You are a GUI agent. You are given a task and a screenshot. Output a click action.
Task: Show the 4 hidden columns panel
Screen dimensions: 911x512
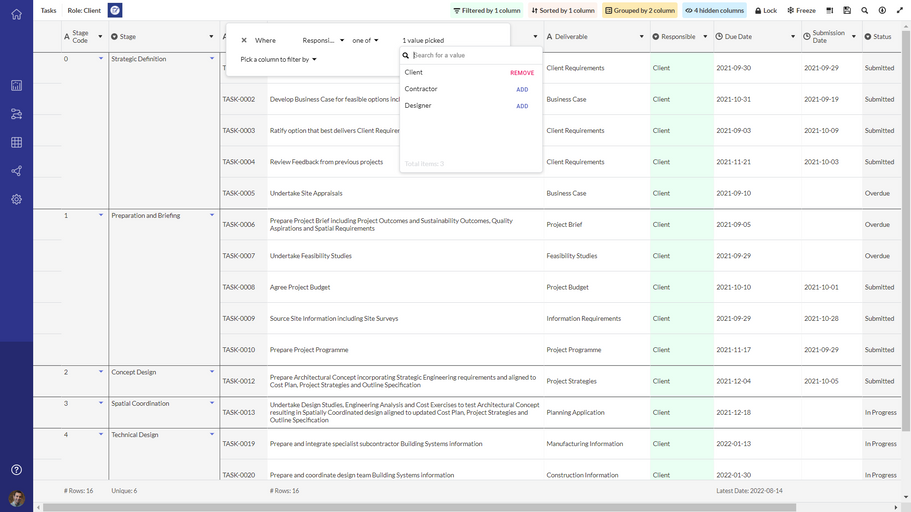click(x=714, y=10)
